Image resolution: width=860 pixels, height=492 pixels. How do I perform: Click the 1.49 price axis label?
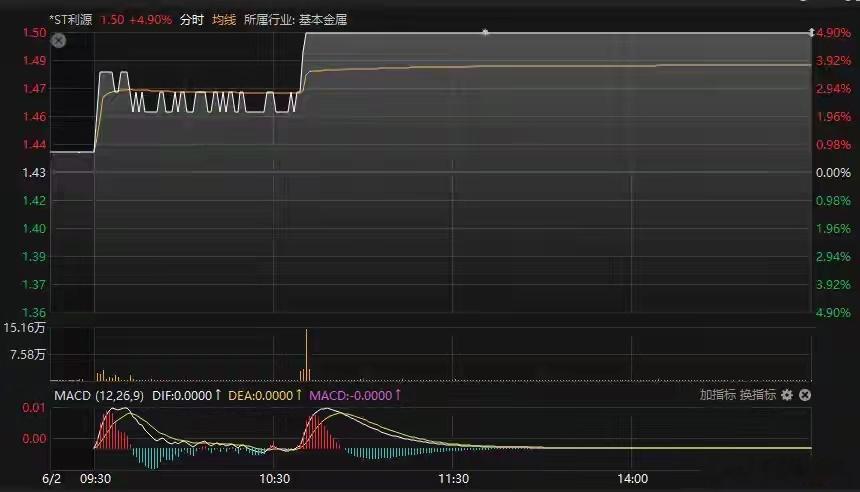click(34, 61)
